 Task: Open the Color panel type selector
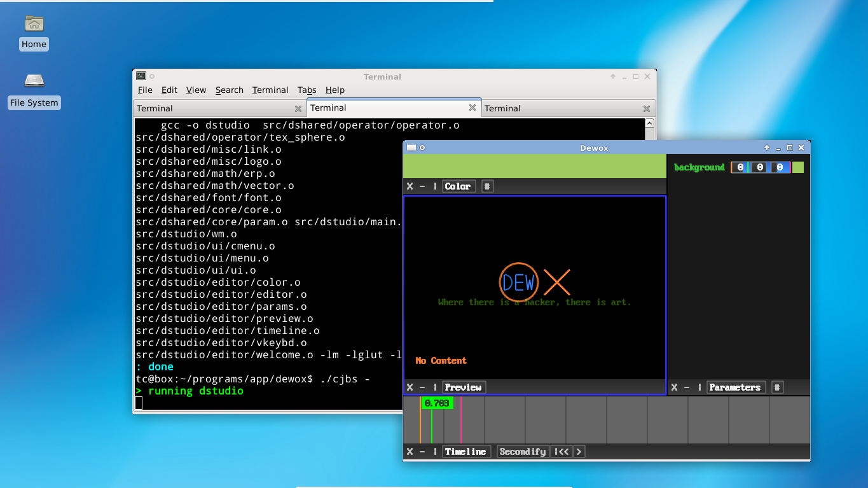point(458,186)
